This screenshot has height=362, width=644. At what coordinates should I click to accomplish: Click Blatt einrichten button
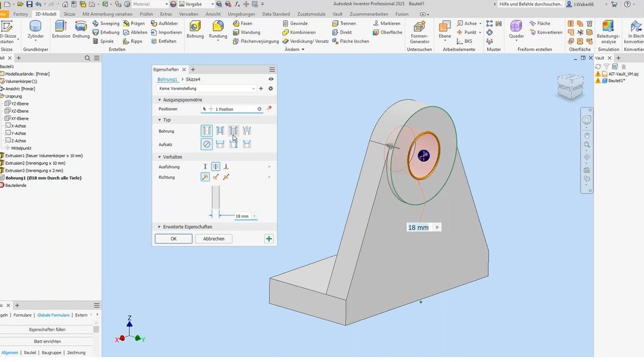[47, 341]
